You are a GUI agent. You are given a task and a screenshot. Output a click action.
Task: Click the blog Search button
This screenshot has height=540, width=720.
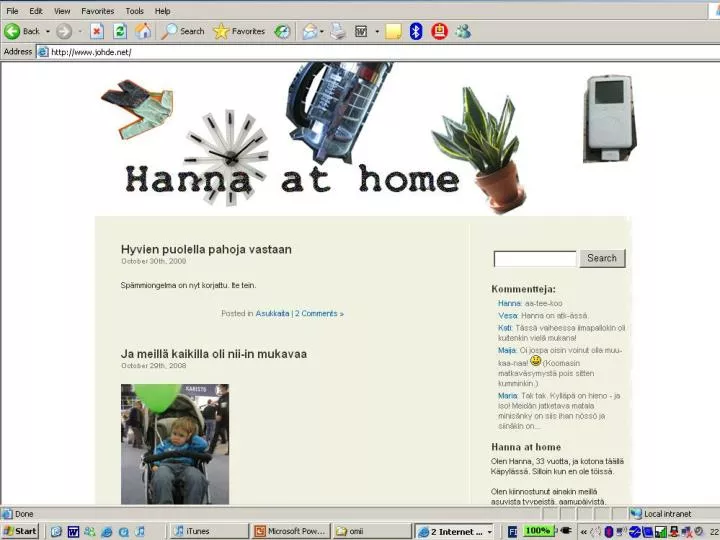[x=602, y=258]
